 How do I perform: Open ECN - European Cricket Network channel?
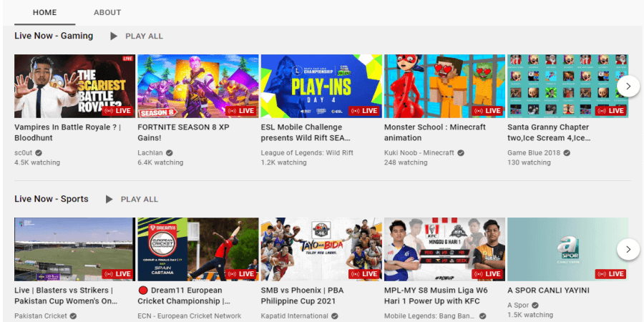point(190,316)
